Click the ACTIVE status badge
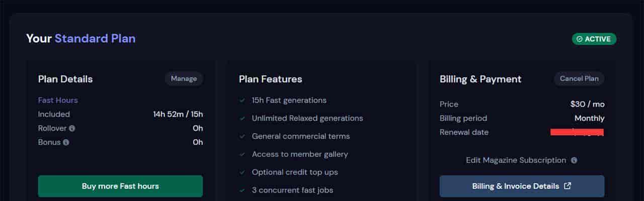The width and height of the screenshot is (644, 201). (594, 39)
